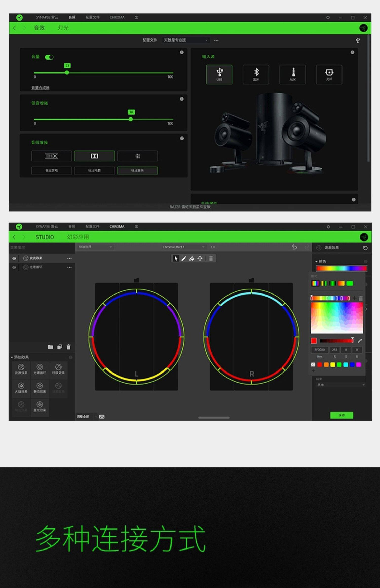Open the STUDIO tab

[x=45, y=237]
